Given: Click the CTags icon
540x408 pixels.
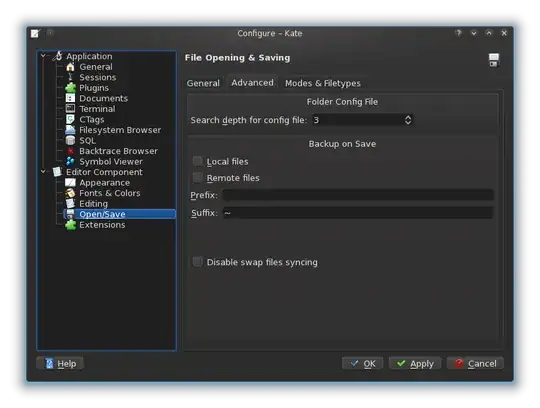Looking at the screenshot, I should tap(70, 119).
